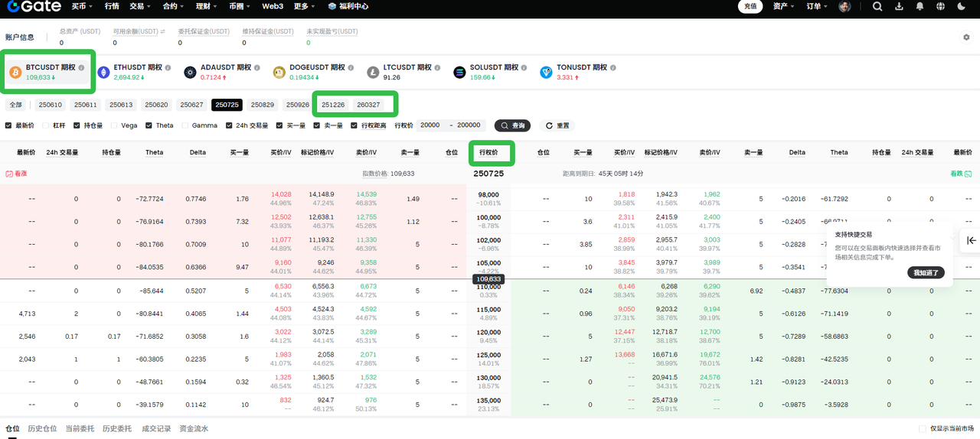Open the search icon in top bar
The width and height of the screenshot is (980, 439).
pos(877,6)
